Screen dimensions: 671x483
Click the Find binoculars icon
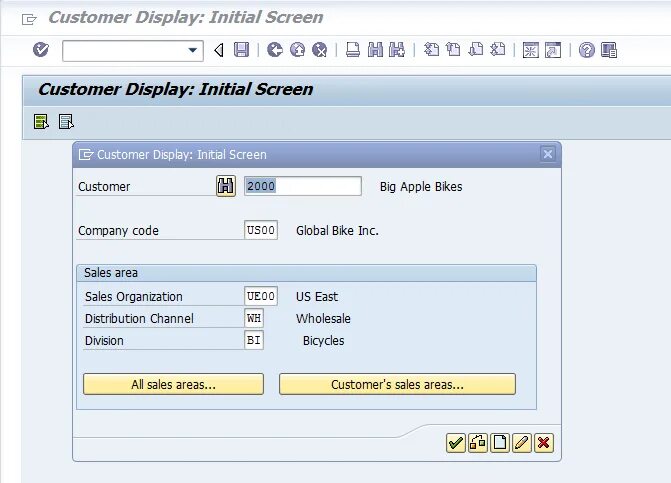coord(375,50)
